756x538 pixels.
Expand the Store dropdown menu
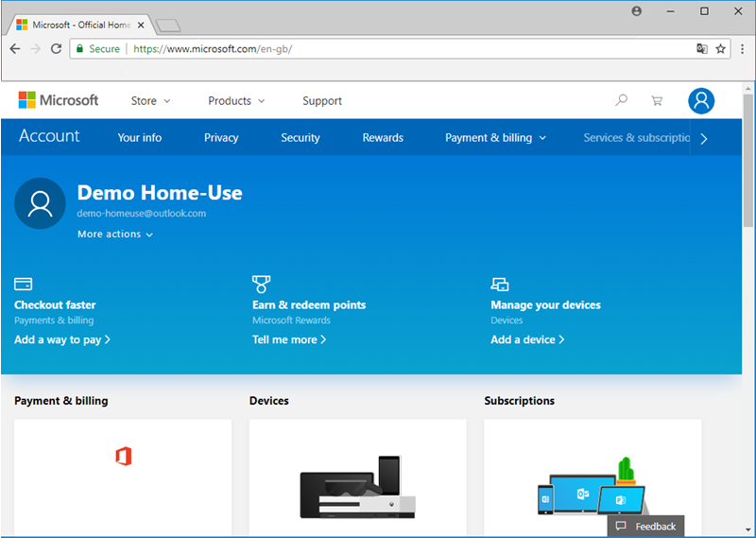[x=150, y=101]
